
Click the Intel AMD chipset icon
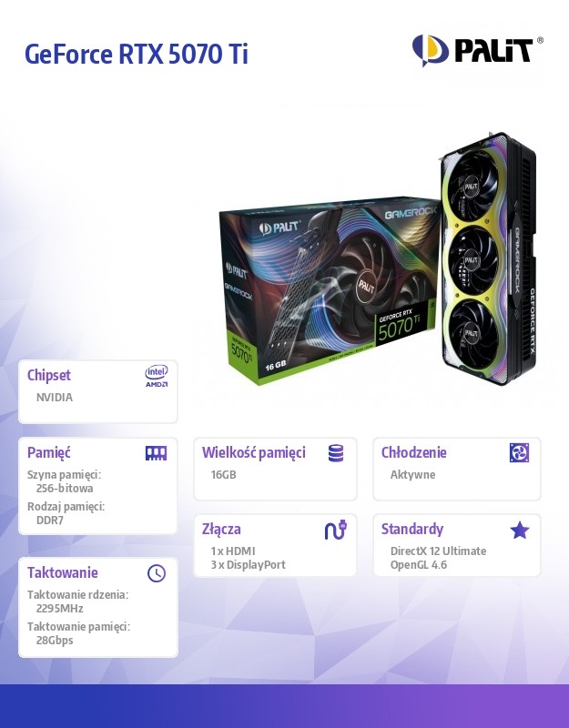[x=156, y=376]
